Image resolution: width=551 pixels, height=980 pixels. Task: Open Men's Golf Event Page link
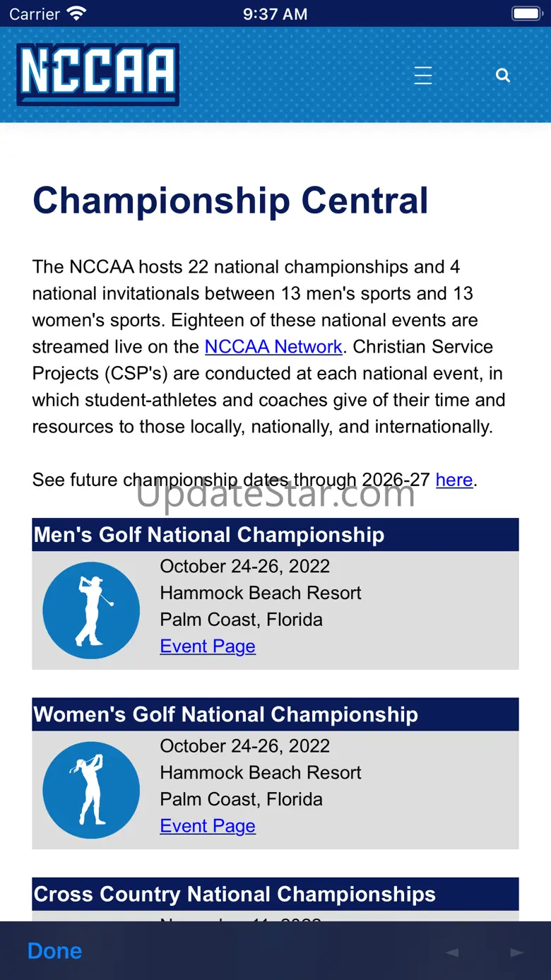208,647
